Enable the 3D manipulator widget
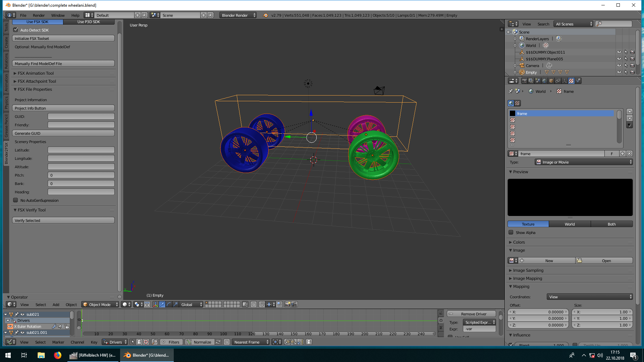Screen dimensions: 644x362 pos(155,304)
